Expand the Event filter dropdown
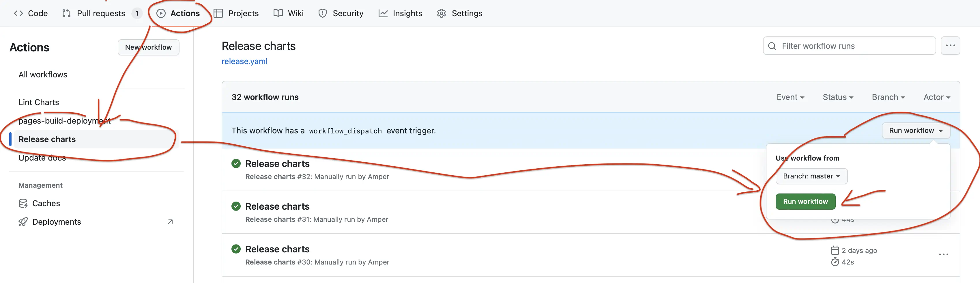This screenshot has width=980, height=283. click(x=790, y=97)
